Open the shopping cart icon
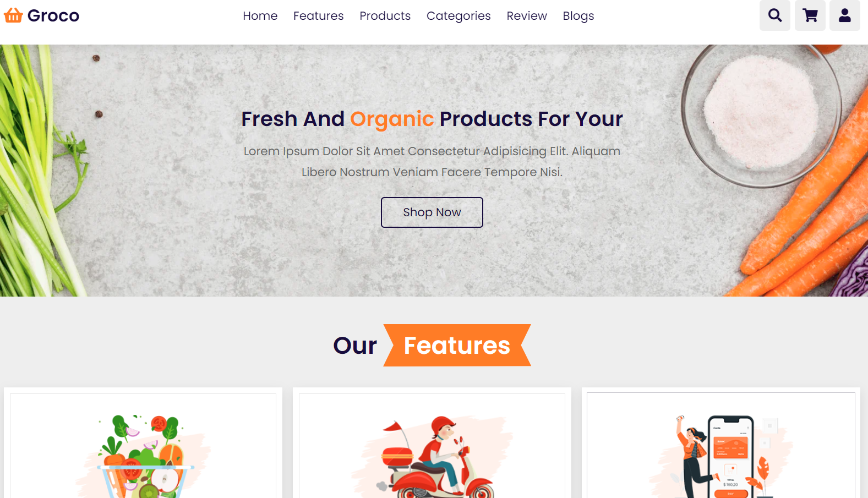This screenshot has height=498, width=868. (810, 15)
